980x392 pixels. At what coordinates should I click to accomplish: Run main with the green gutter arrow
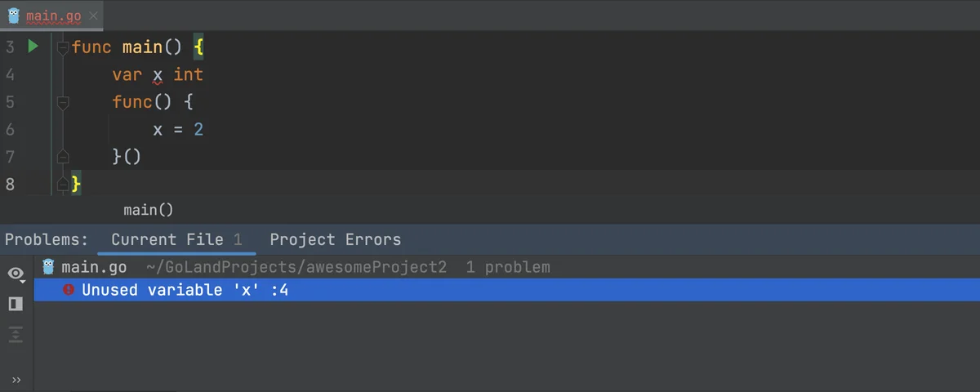pyautogui.click(x=33, y=47)
